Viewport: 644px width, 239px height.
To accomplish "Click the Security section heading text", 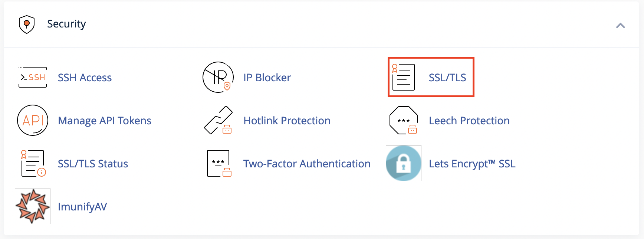I will [66, 24].
